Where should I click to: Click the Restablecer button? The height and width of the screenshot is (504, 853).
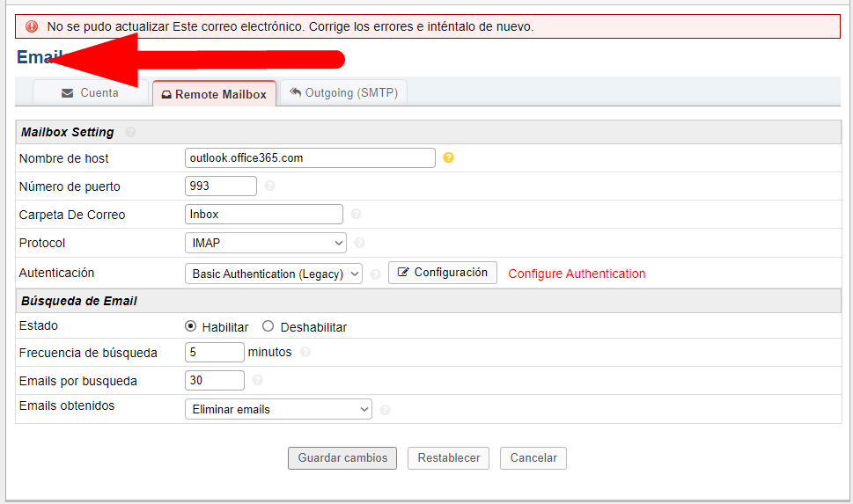click(448, 458)
